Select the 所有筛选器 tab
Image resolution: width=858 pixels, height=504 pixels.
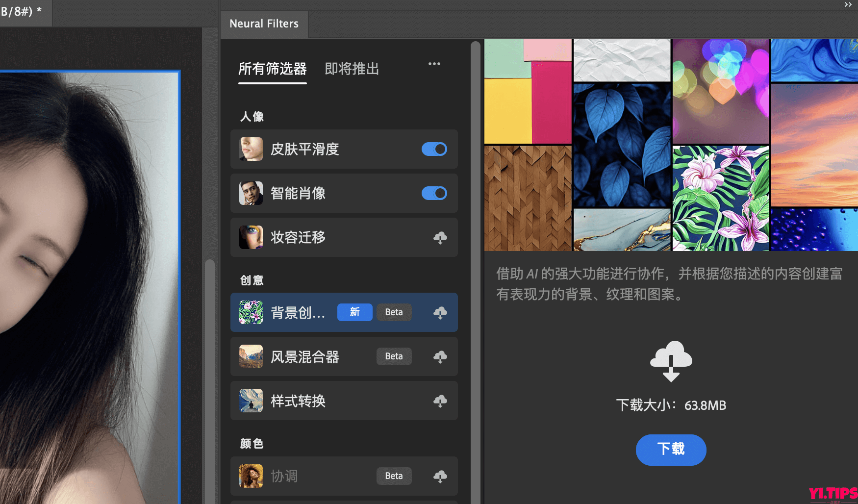[272, 70]
